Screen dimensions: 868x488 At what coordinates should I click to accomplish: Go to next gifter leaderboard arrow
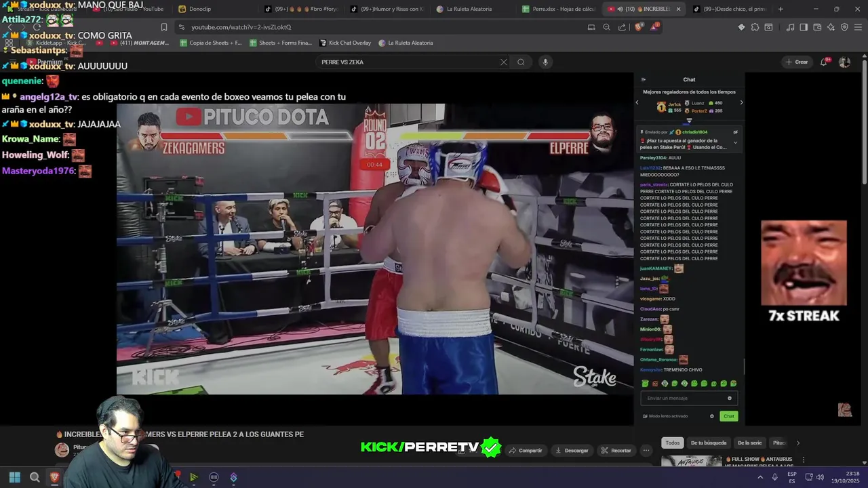pyautogui.click(x=741, y=102)
